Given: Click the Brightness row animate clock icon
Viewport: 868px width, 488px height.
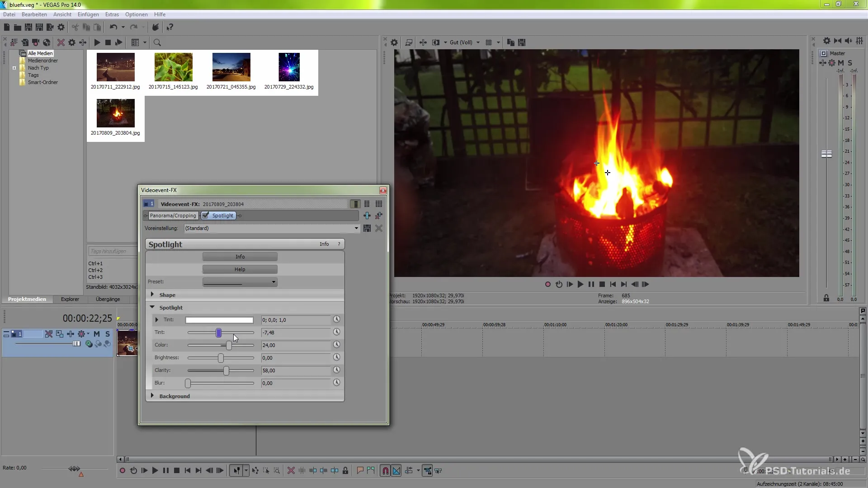Looking at the screenshot, I should (x=336, y=357).
